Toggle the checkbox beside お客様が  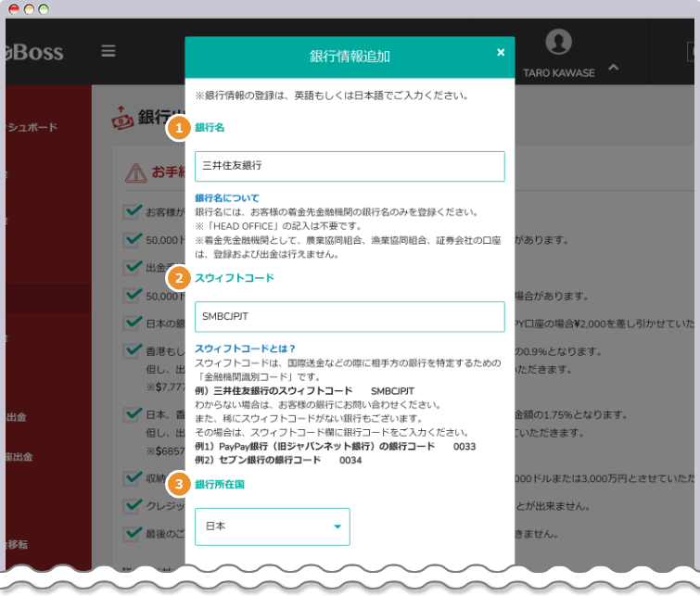(133, 211)
